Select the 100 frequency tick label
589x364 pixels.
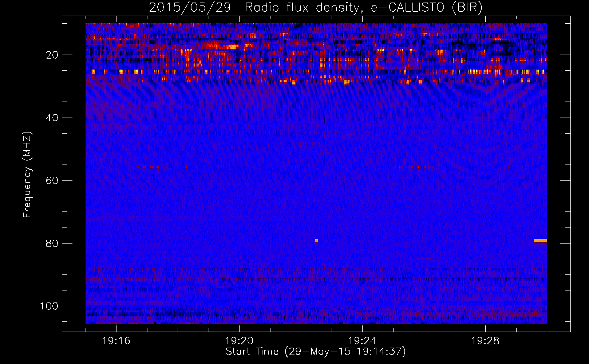pos(49,306)
